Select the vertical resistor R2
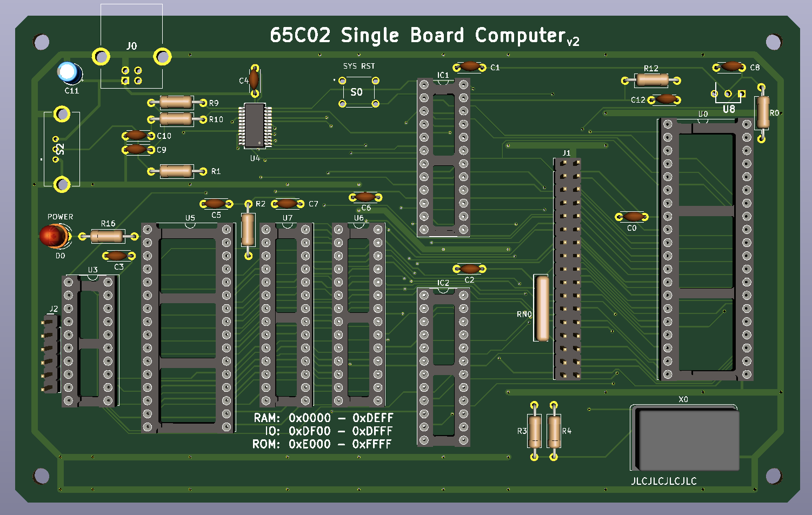This screenshot has height=515, width=812. [248, 229]
